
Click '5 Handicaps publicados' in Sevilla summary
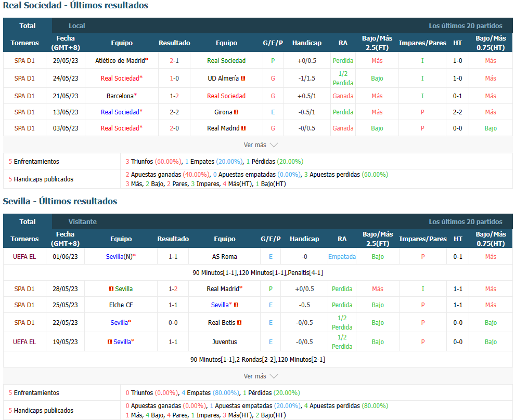click(x=41, y=411)
